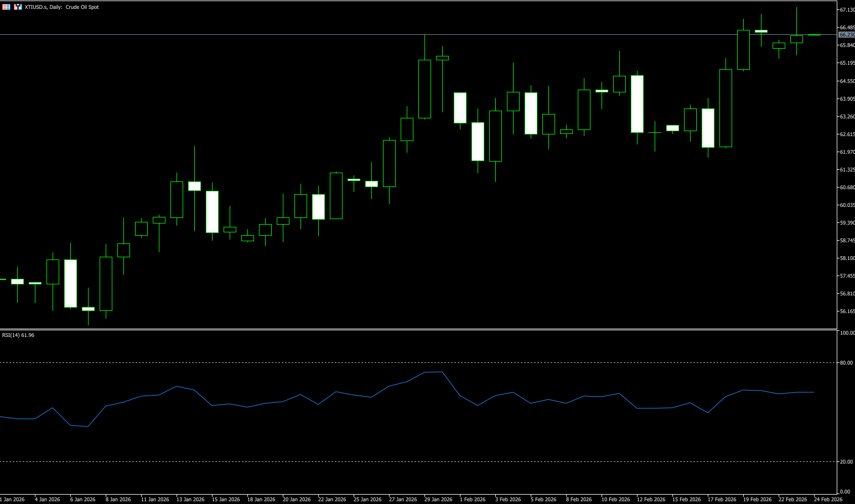855x504 pixels.
Task: Click the 100.00 RSI scale label
Action: tap(847, 333)
